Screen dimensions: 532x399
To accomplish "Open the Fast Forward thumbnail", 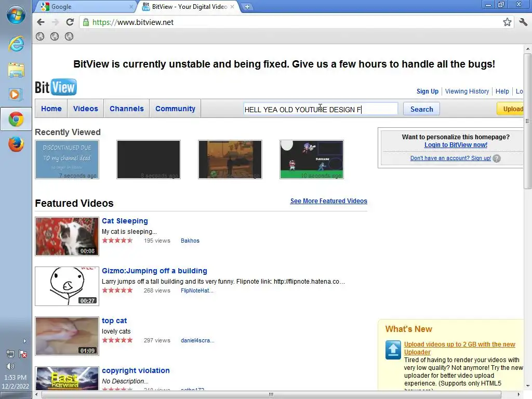I will coord(67,378).
